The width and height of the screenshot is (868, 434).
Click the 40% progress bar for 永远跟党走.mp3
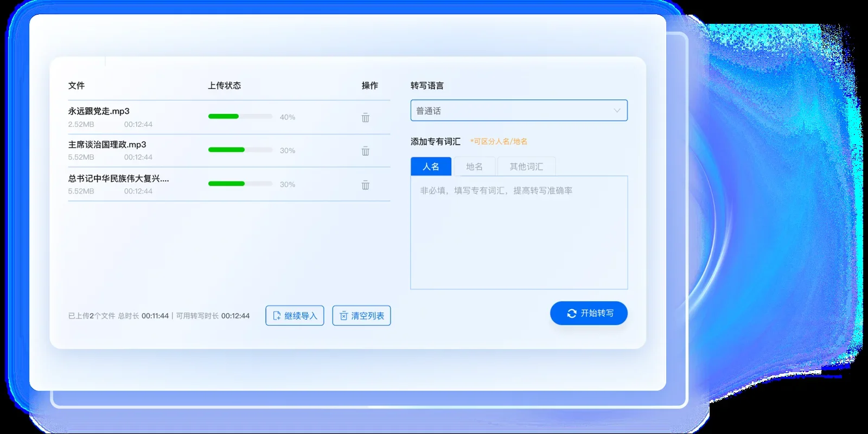click(240, 117)
